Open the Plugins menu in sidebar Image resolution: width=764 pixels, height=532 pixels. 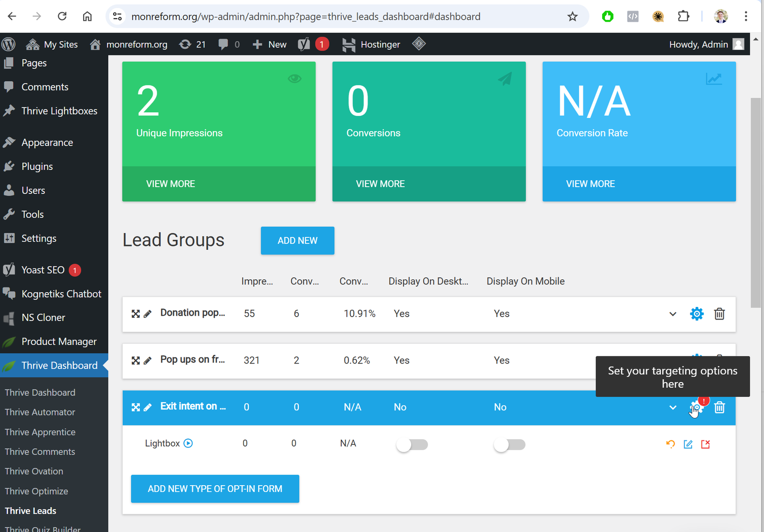tap(37, 166)
